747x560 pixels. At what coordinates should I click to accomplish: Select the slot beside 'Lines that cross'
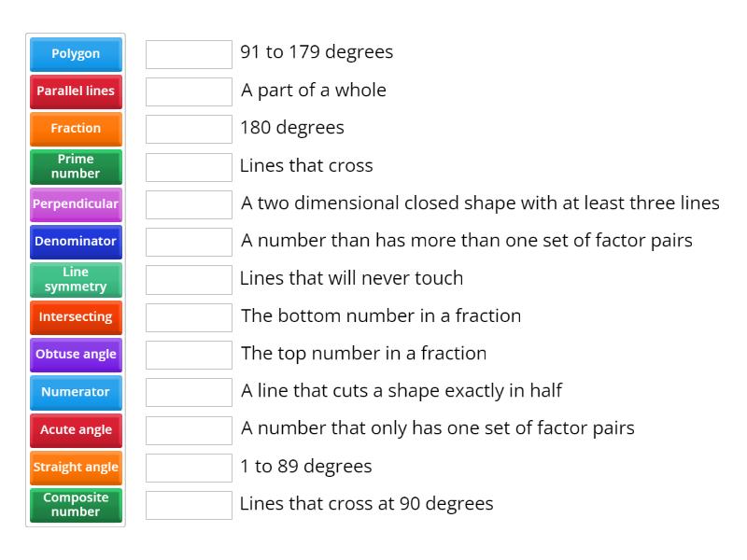[188, 165]
